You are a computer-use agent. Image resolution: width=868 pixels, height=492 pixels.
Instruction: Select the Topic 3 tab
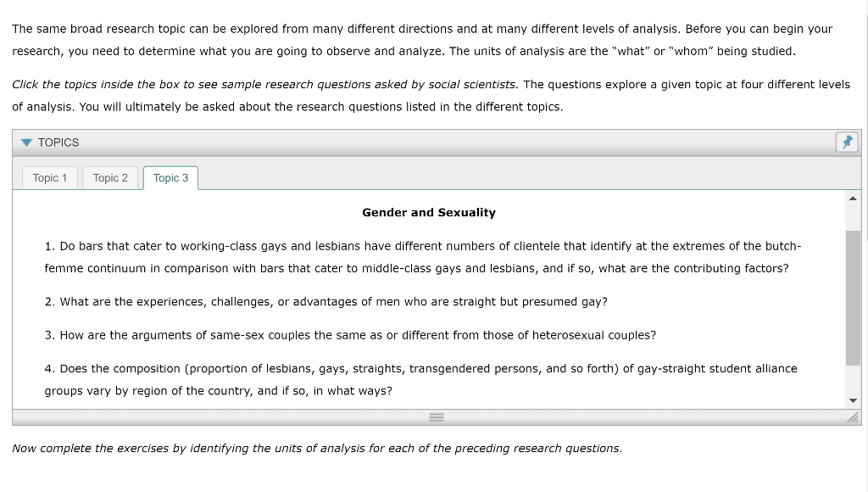point(170,178)
